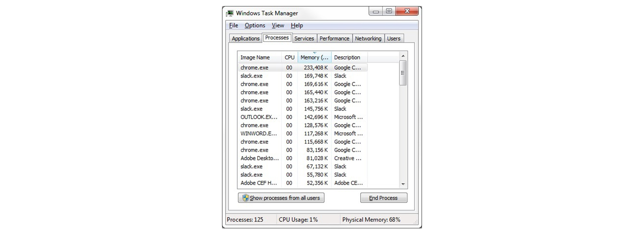Click the Task Manager title bar icon
Image resolution: width=644 pixels, height=234 pixels.
click(230, 13)
